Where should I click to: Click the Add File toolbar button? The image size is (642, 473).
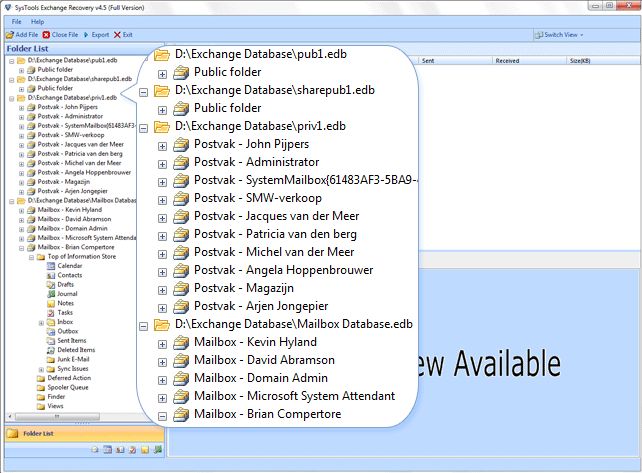(22, 35)
